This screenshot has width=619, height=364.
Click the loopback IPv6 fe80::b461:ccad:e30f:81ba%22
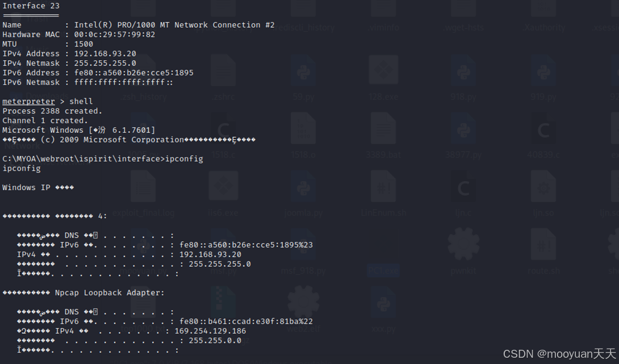(x=246, y=321)
